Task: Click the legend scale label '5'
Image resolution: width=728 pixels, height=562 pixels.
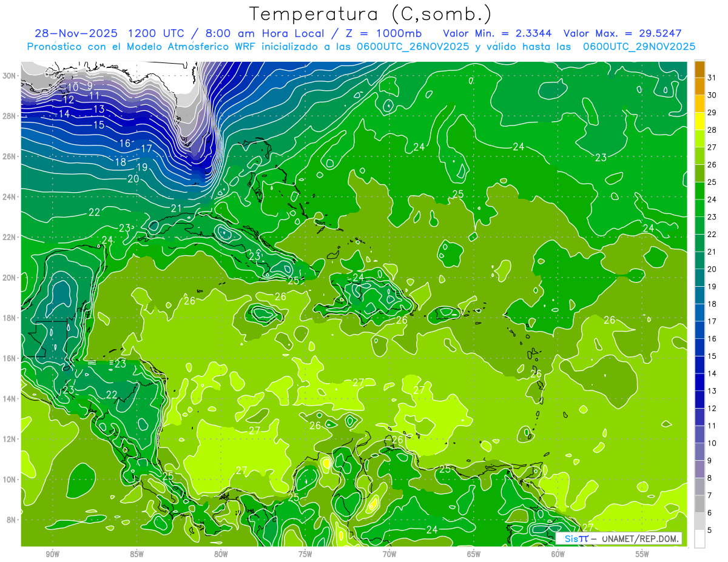Action: click(x=710, y=530)
